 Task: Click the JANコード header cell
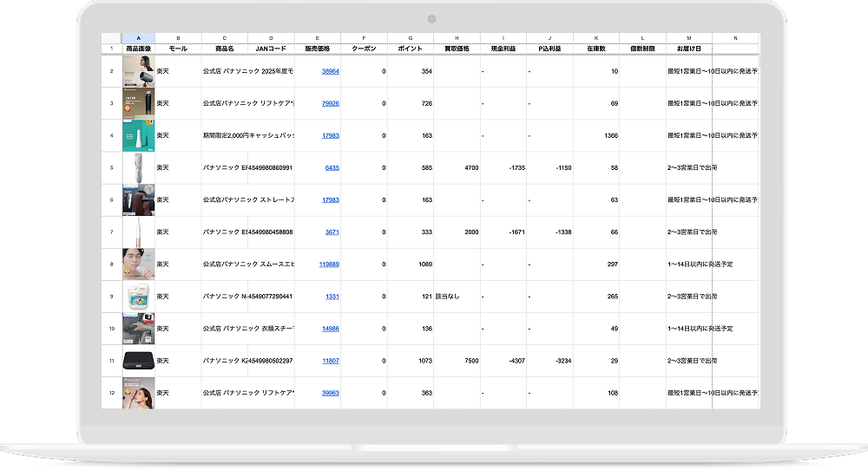pyautogui.click(x=271, y=49)
